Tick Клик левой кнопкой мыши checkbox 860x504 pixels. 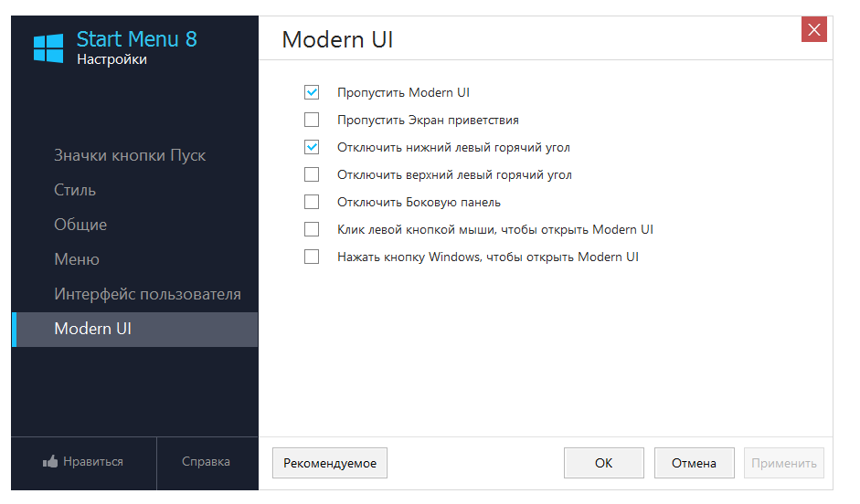[x=312, y=229]
